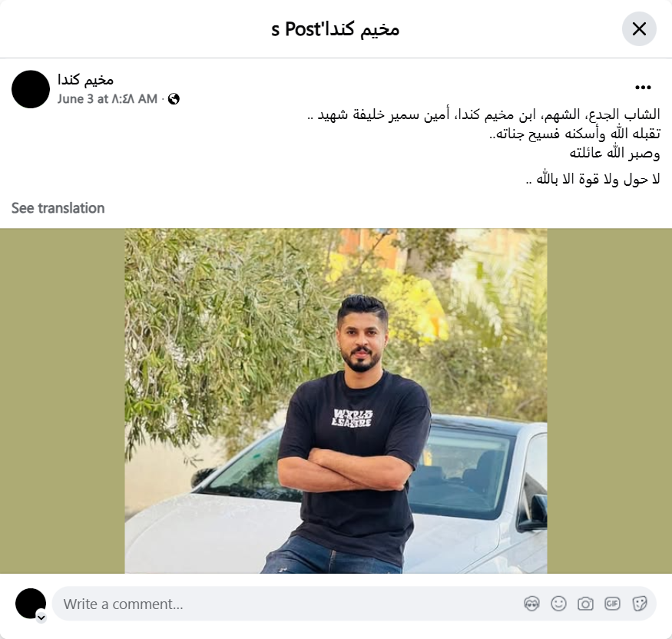Click your avatar beside the comment box
The image size is (672, 639).
coord(31,604)
